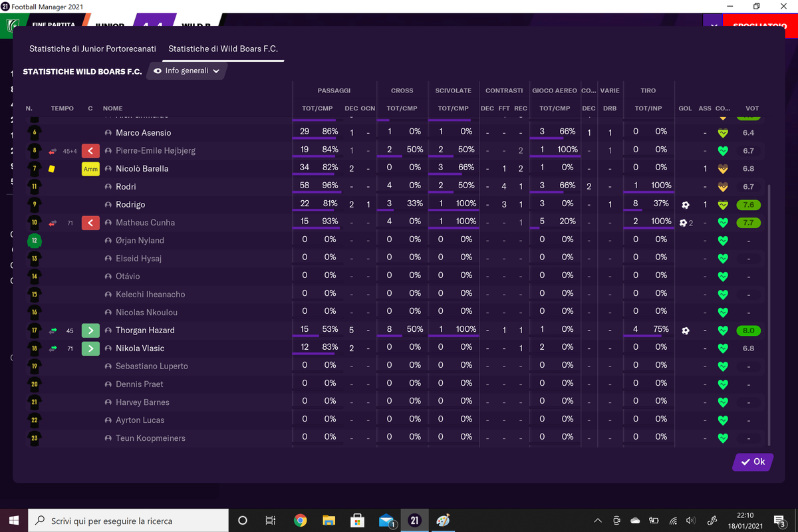Click the goal ball icon for Matheus Cunha
798x532 pixels.
point(684,223)
